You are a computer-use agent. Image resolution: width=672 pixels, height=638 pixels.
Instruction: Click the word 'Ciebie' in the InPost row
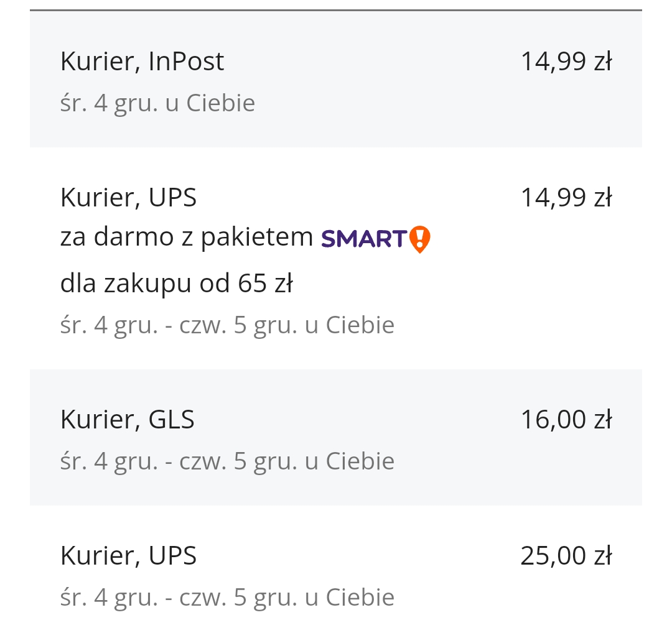[220, 103]
